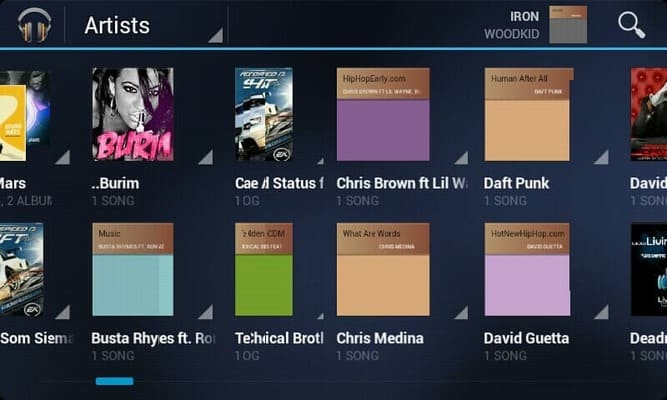Open overflow triangle for Daft Punk

pos(601,157)
